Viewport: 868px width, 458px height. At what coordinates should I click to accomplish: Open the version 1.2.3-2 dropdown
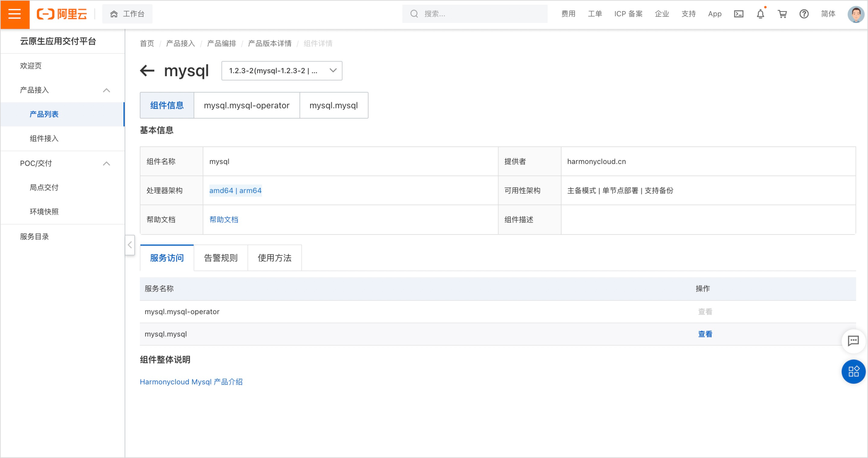click(x=282, y=71)
